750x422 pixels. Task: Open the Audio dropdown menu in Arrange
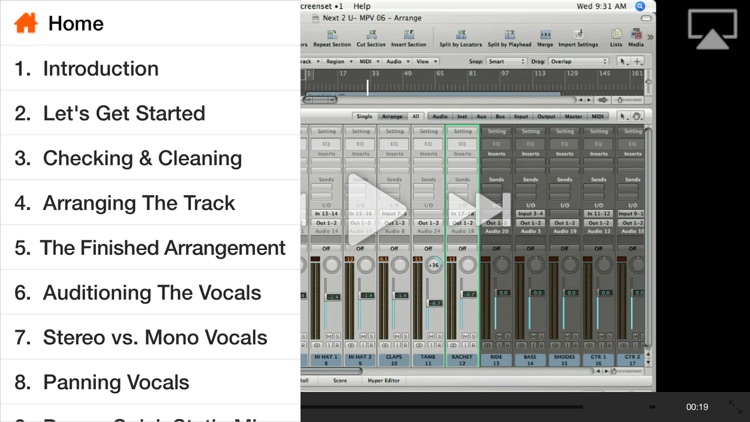point(397,61)
